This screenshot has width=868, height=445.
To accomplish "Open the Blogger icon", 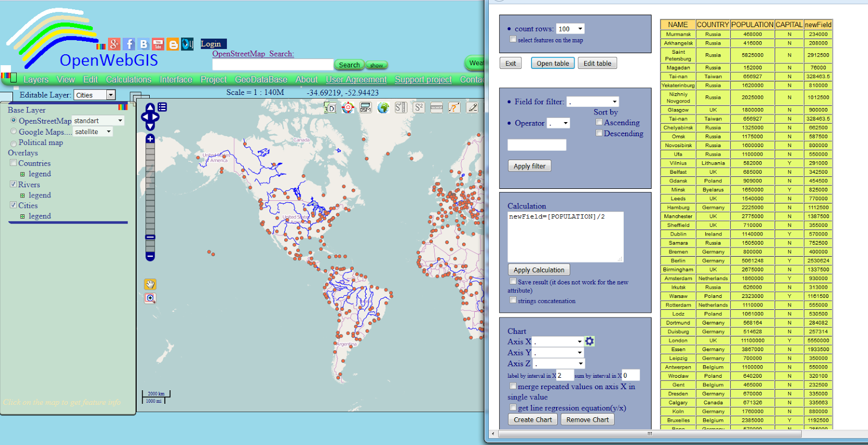I will coord(173,44).
